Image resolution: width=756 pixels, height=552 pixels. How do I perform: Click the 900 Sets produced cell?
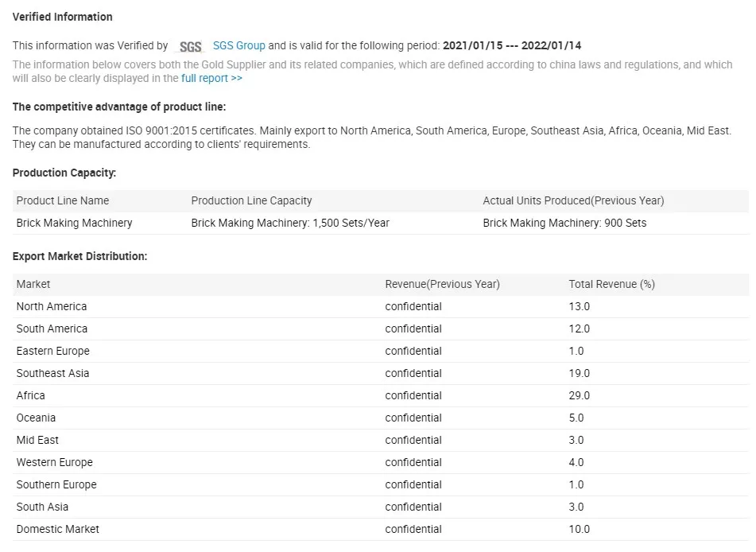564,223
